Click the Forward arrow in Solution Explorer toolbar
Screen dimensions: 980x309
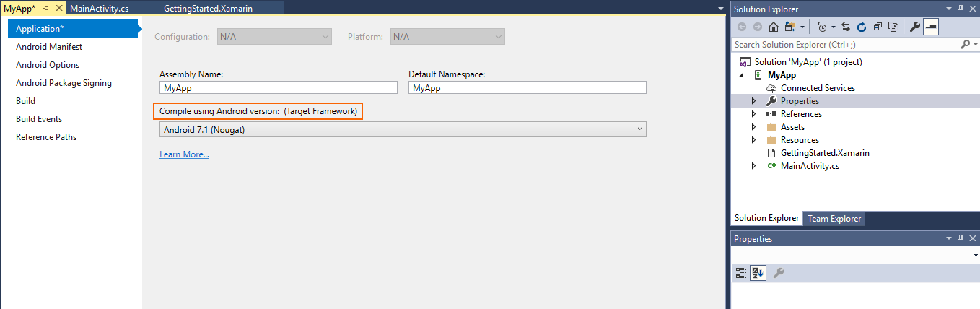click(757, 27)
